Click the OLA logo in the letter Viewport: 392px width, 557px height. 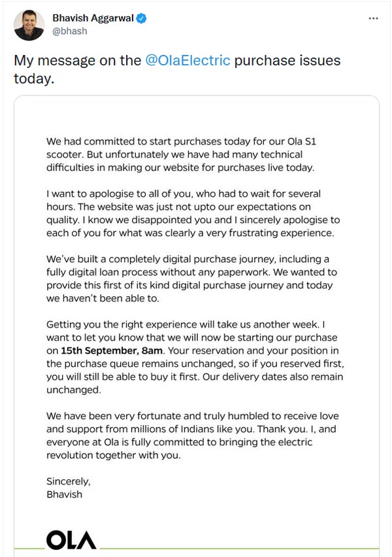tap(71, 539)
